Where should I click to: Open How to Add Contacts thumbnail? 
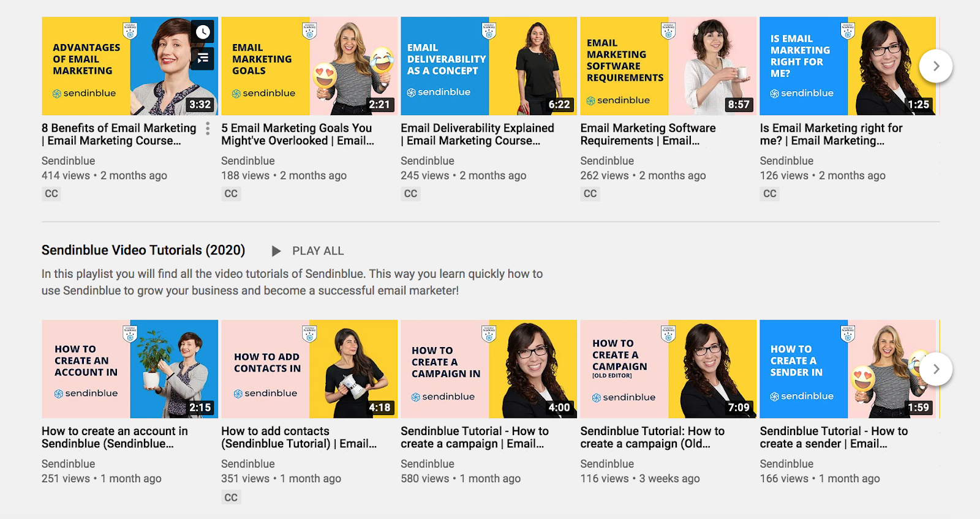pos(309,369)
